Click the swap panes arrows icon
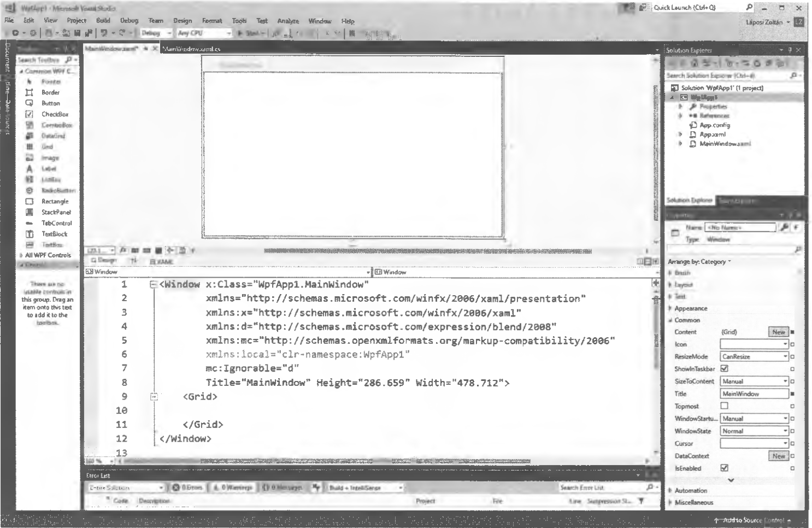This screenshot has width=812, height=528. click(133, 261)
